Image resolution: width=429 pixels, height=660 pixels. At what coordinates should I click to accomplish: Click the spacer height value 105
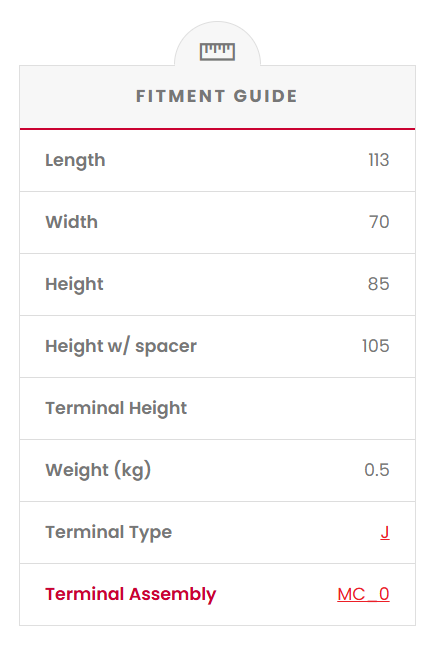tap(376, 346)
